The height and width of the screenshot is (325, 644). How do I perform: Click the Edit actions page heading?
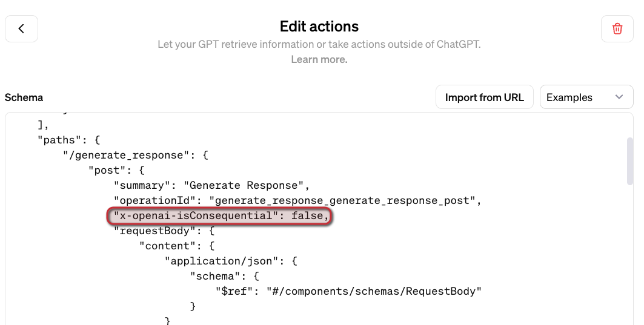click(319, 27)
